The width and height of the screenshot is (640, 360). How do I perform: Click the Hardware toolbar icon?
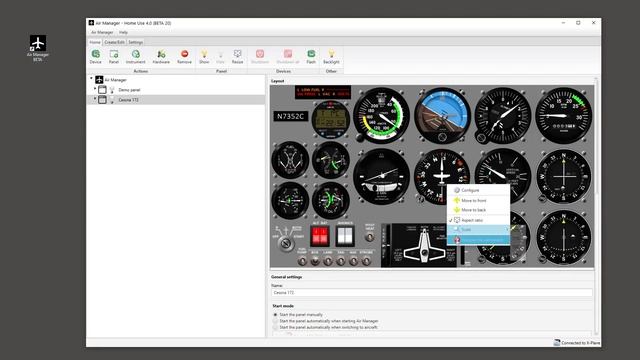pyautogui.click(x=161, y=54)
